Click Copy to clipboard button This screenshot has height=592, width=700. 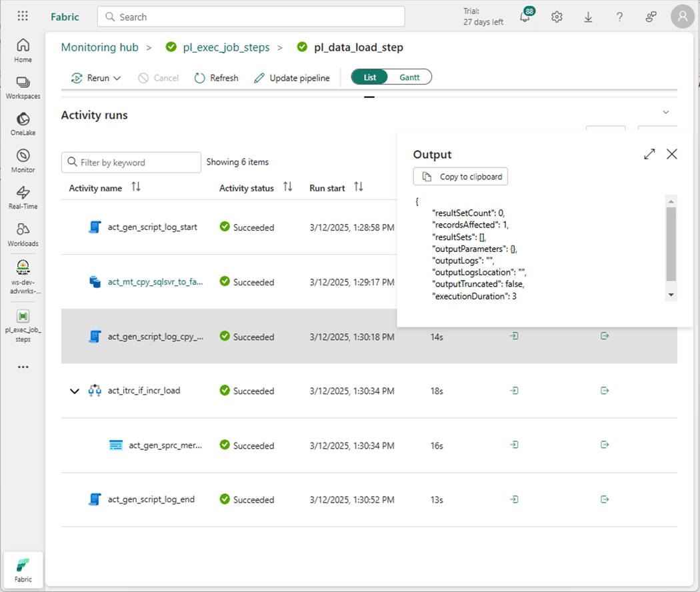461,177
